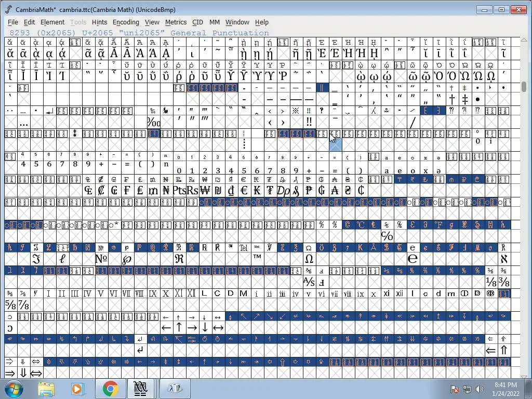Viewport: 532px width, 399px height.
Task: Select the Euro sign glyph cell
Action: tap(244, 190)
